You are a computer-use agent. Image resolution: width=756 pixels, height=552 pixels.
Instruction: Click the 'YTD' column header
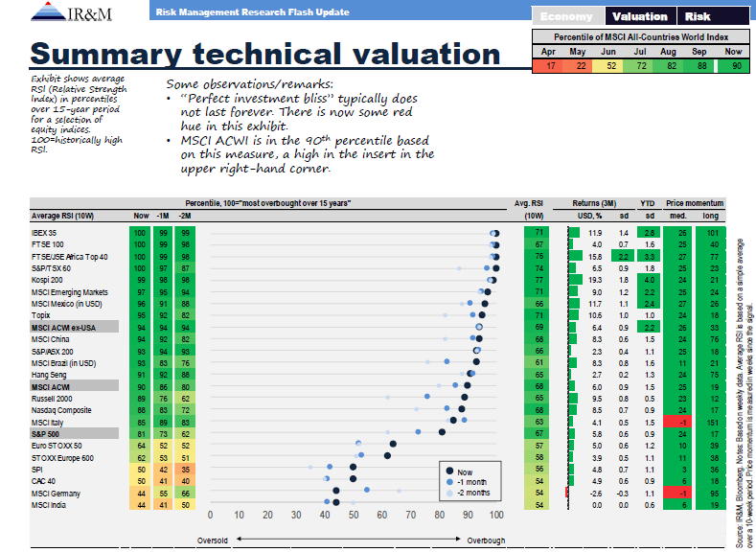click(648, 203)
